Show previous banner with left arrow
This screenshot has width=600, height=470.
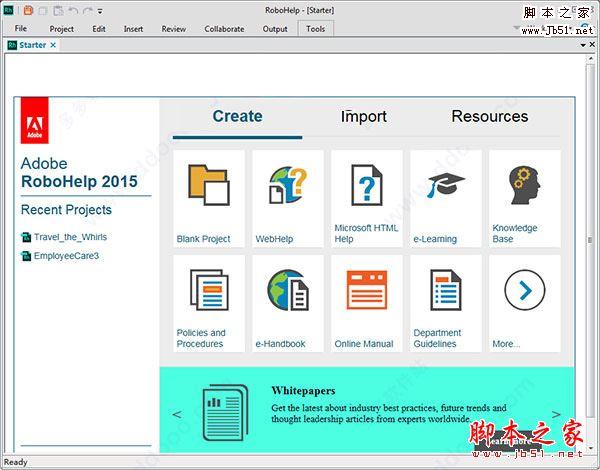click(177, 414)
